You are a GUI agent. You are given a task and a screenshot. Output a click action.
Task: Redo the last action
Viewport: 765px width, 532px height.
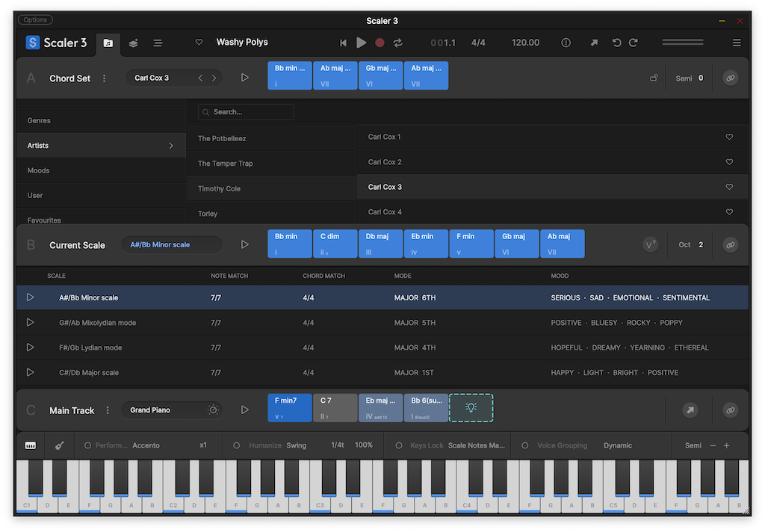tap(634, 43)
